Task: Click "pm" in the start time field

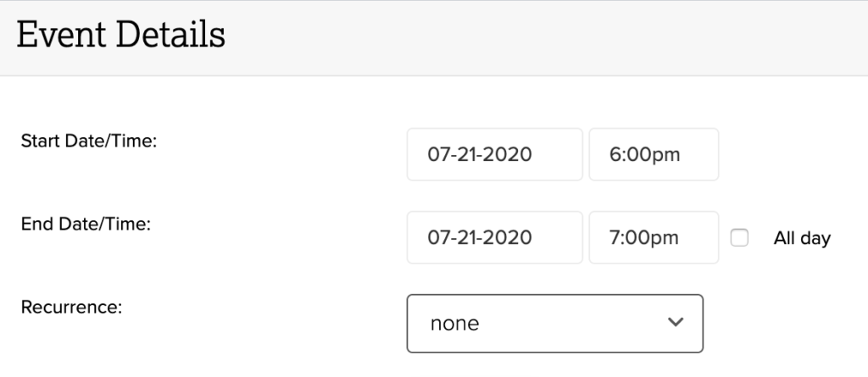Action: point(666,155)
